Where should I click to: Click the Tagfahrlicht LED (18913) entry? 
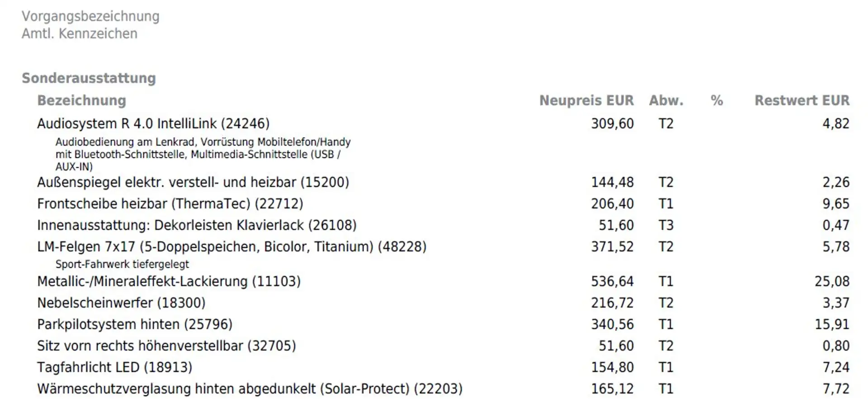click(114, 367)
